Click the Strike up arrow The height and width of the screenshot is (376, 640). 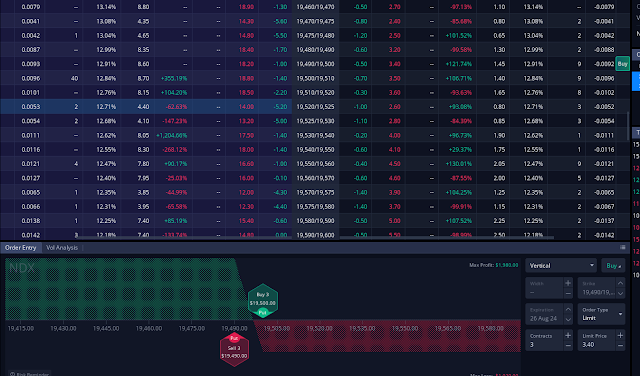coord(620,283)
